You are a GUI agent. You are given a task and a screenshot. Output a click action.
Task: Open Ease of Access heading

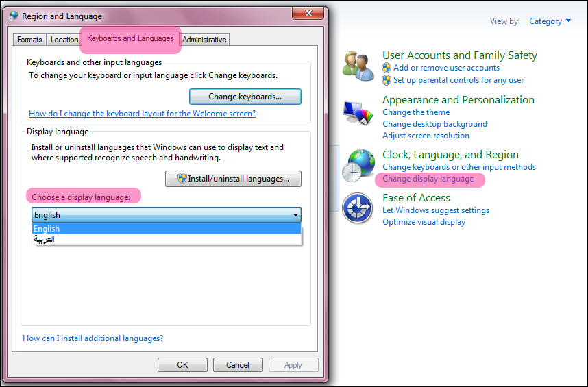(416, 198)
